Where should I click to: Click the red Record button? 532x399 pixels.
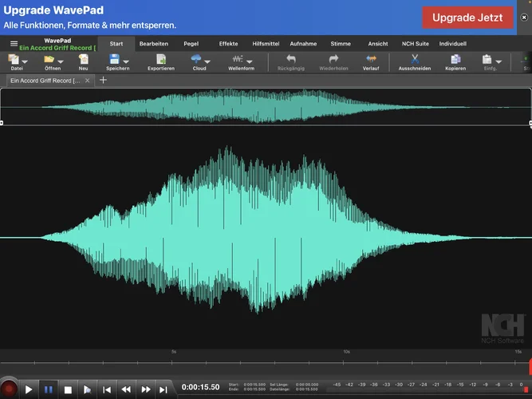9,389
